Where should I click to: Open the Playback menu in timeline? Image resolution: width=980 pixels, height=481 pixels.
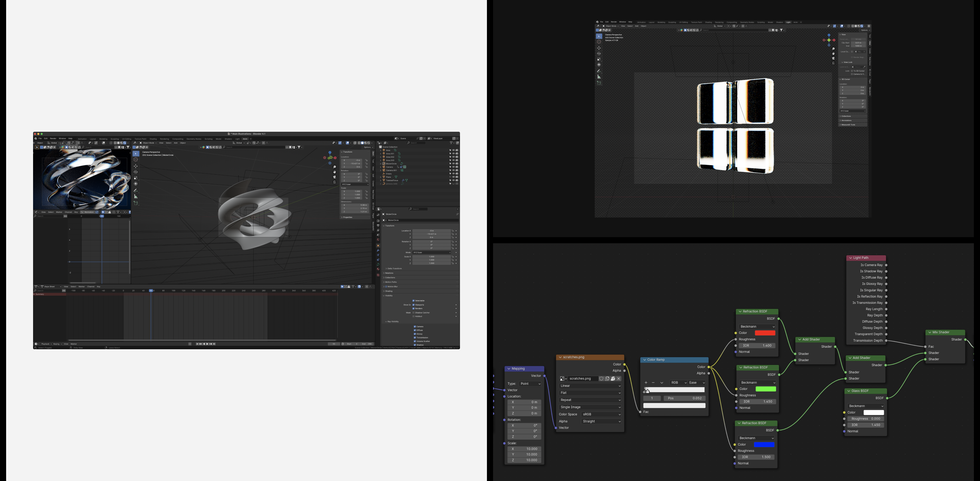[x=46, y=344]
